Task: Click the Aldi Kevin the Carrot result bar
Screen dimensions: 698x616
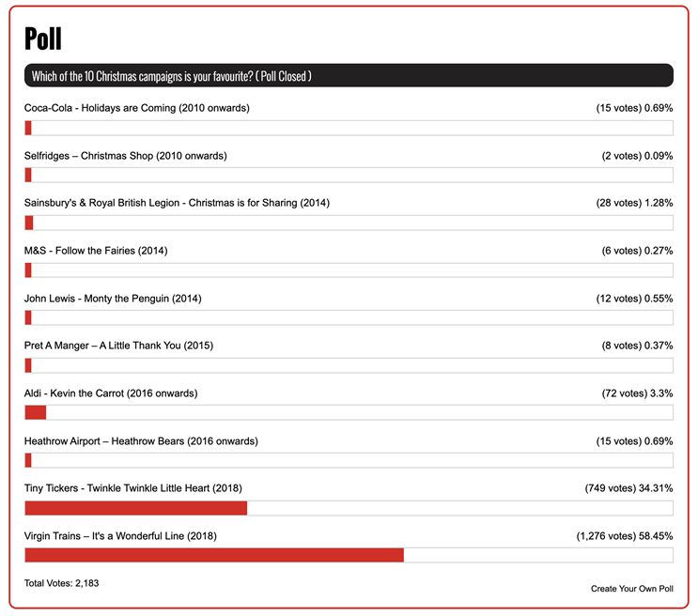Action: (x=349, y=412)
